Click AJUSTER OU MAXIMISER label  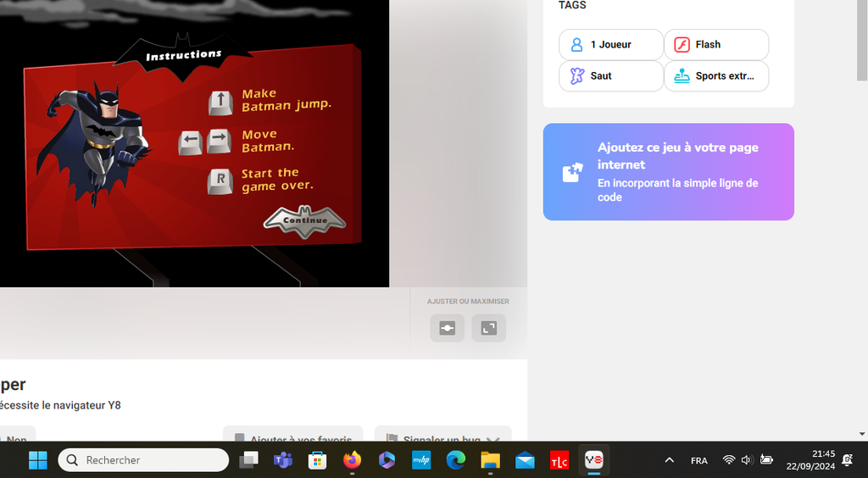[468, 302]
